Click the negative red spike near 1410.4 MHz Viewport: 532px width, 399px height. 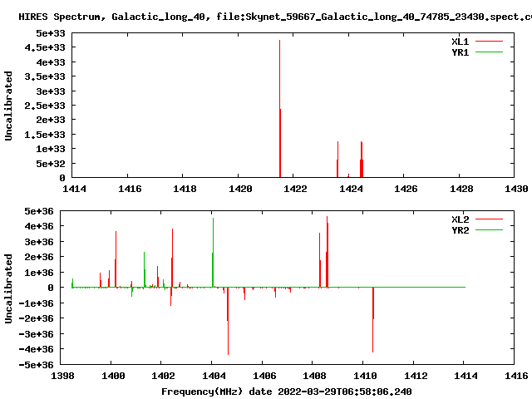tap(373, 319)
